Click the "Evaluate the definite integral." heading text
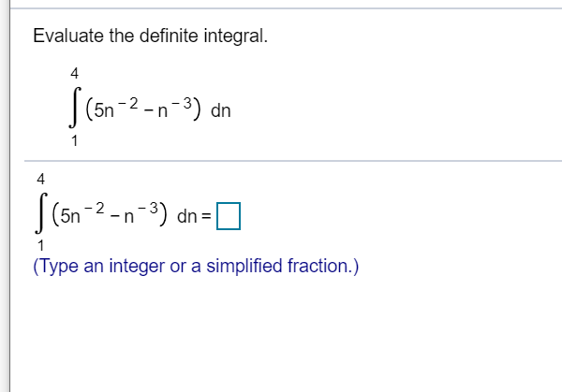Viewport: 562px width, 392px height. click(150, 36)
